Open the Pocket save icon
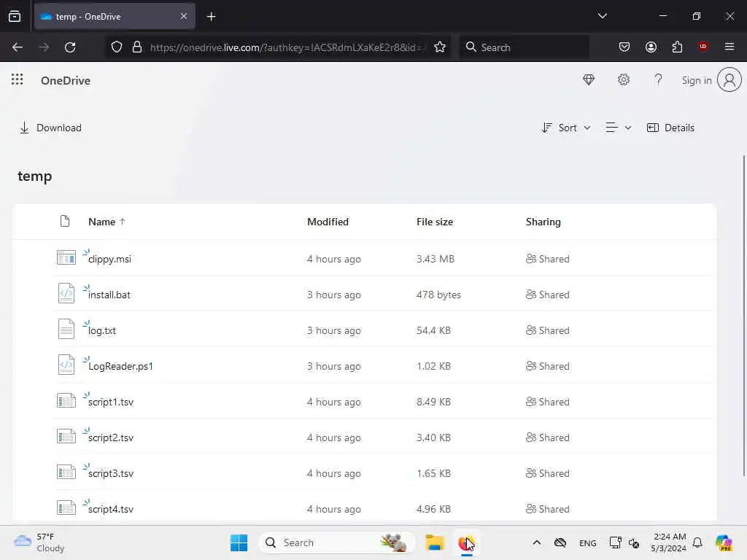This screenshot has height=560, width=747. tap(624, 47)
